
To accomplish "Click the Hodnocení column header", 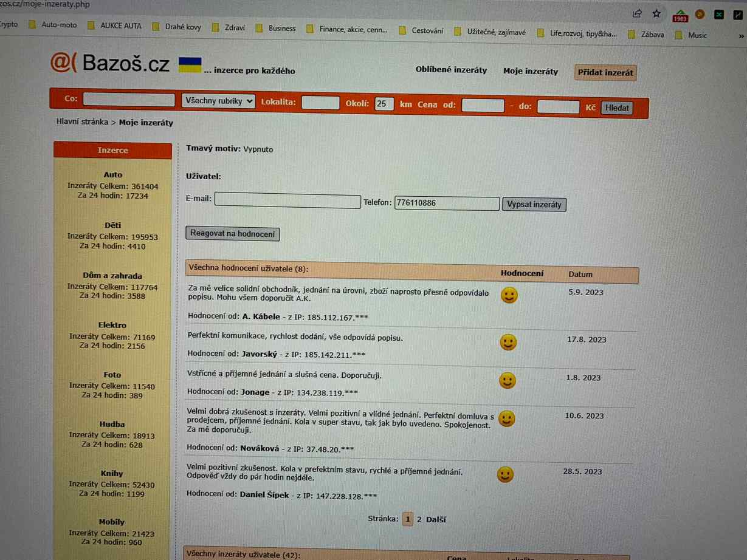I will [x=522, y=273].
